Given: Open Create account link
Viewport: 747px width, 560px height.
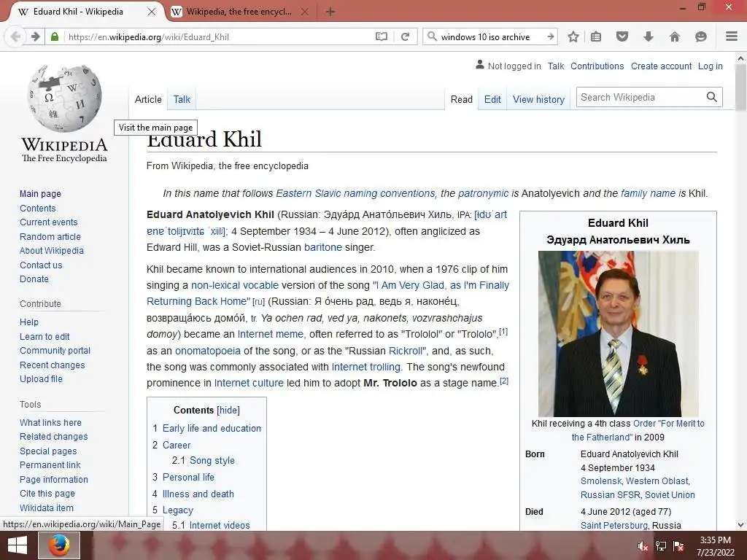Looking at the screenshot, I should coord(661,66).
